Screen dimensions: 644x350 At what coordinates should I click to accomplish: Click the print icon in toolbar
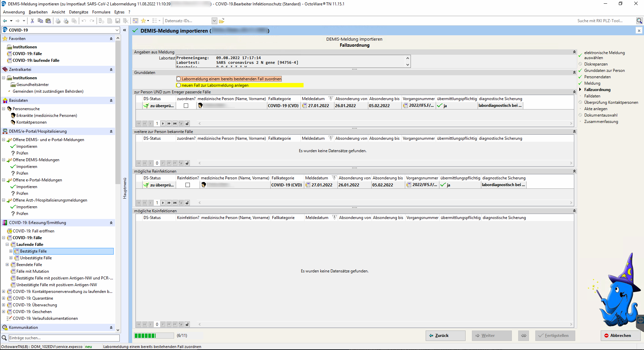(x=58, y=21)
